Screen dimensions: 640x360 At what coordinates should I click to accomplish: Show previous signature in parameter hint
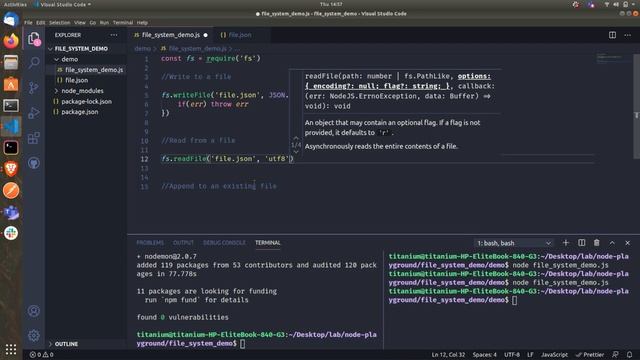pos(296,138)
